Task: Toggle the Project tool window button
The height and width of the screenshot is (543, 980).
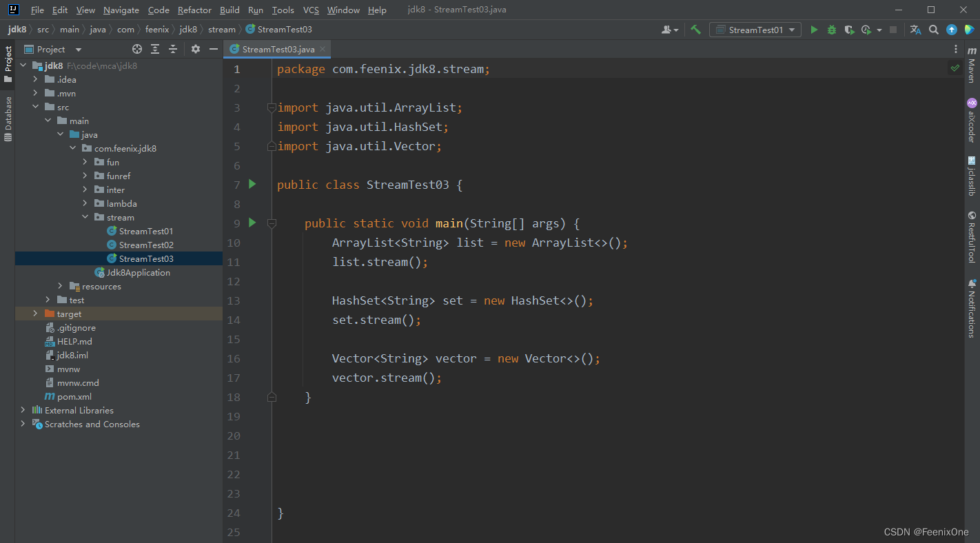Action: coord(8,65)
